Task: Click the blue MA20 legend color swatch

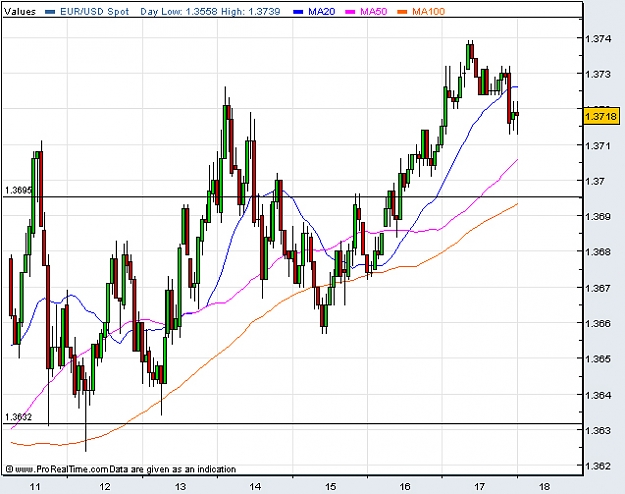Action: (x=299, y=12)
